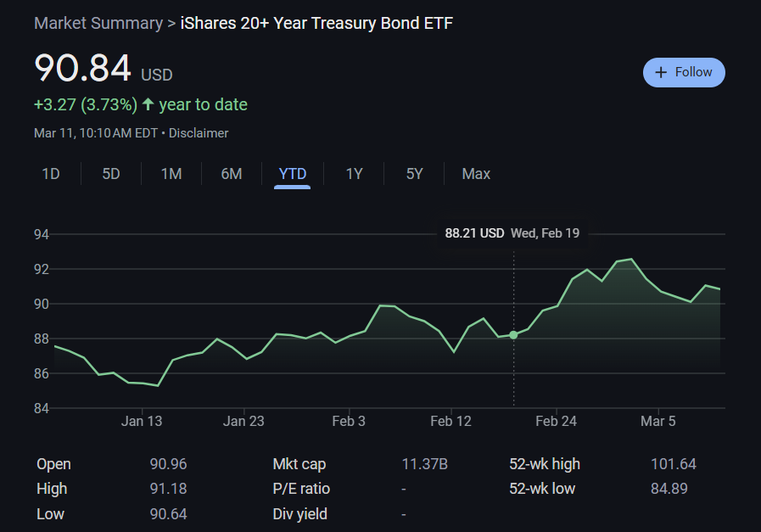Click the Feb 19 data point marker

[513, 335]
